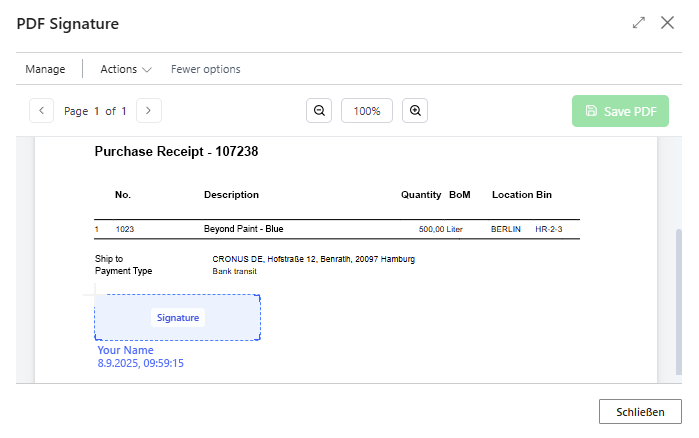This screenshot has height=438, width=699.
Task: Zoom in with the plus magnifier
Action: click(415, 111)
